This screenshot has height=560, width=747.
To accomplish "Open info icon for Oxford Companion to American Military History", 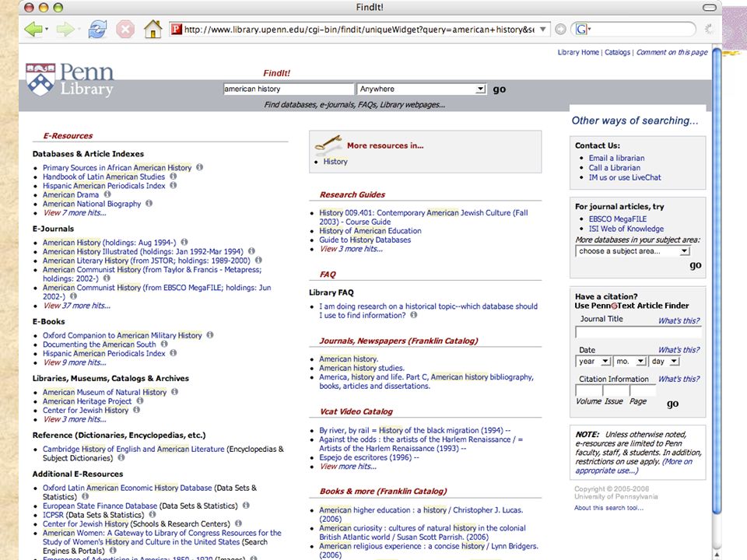I will [x=210, y=334].
